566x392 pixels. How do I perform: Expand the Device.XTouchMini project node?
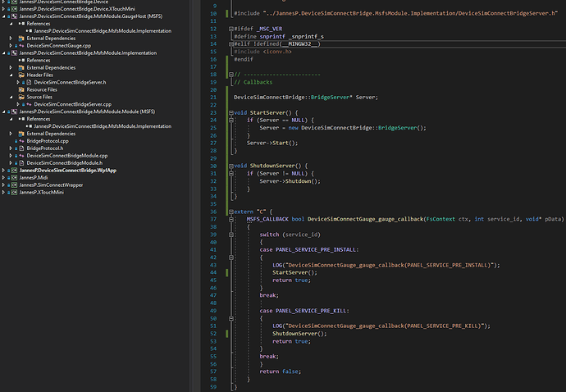coord(3,9)
